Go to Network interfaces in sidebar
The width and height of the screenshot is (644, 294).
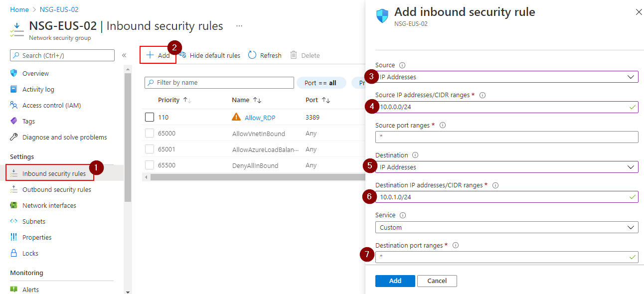pos(49,205)
